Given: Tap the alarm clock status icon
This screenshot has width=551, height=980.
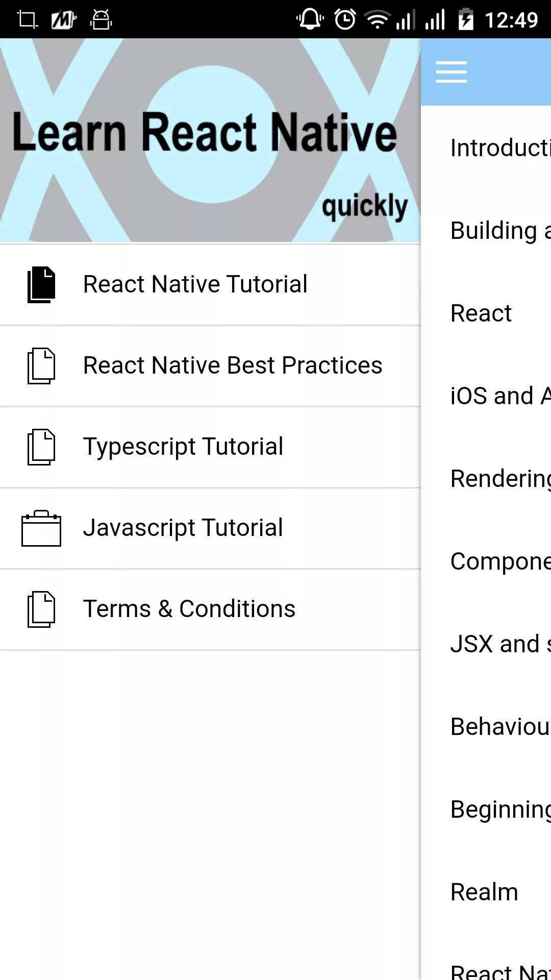Looking at the screenshot, I should [345, 20].
